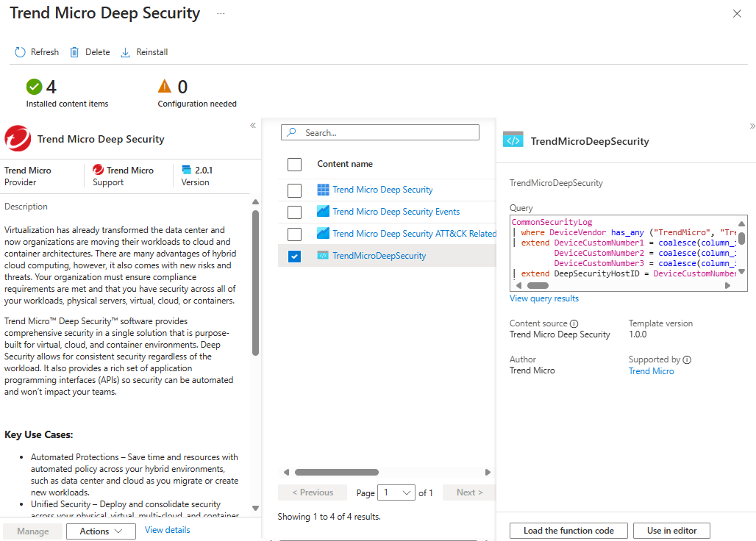Collapse the left description pane

253,126
